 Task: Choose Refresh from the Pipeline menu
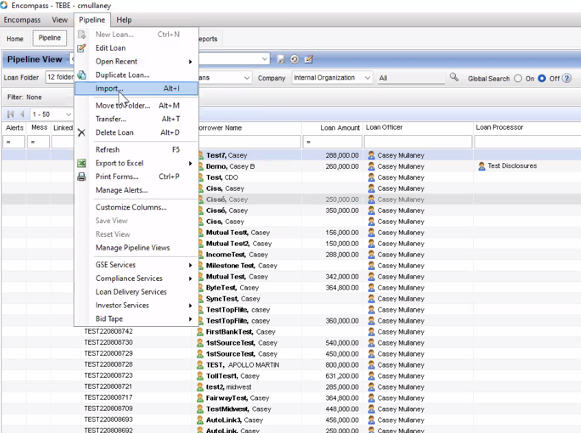pos(136,150)
